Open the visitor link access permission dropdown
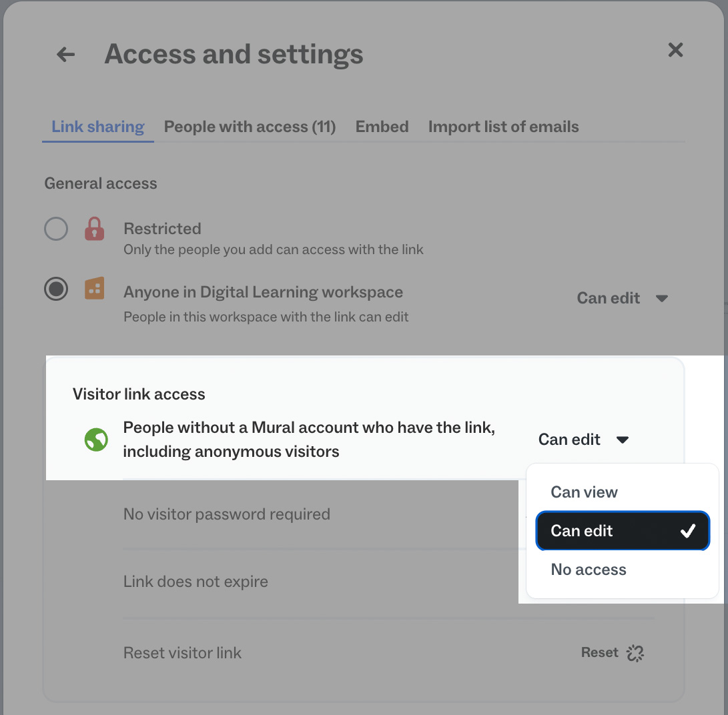Image resolution: width=728 pixels, height=715 pixels. coord(583,440)
